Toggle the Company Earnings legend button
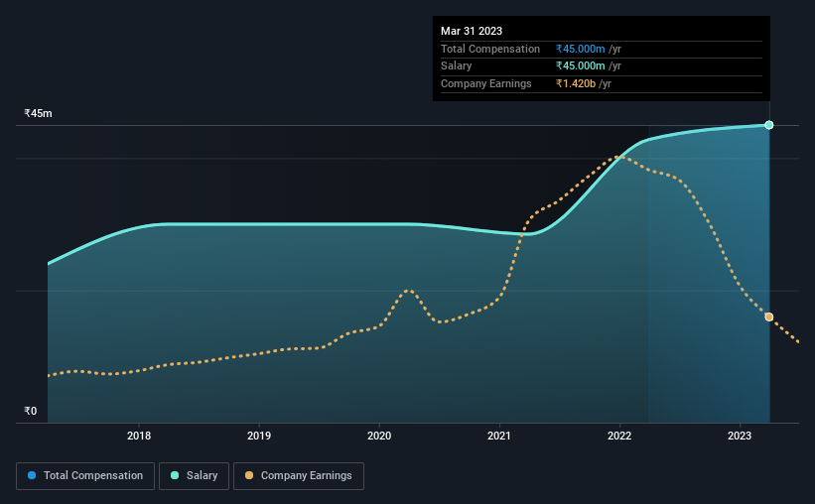Image resolution: width=815 pixels, height=504 pixels. (x=299, y=476)
